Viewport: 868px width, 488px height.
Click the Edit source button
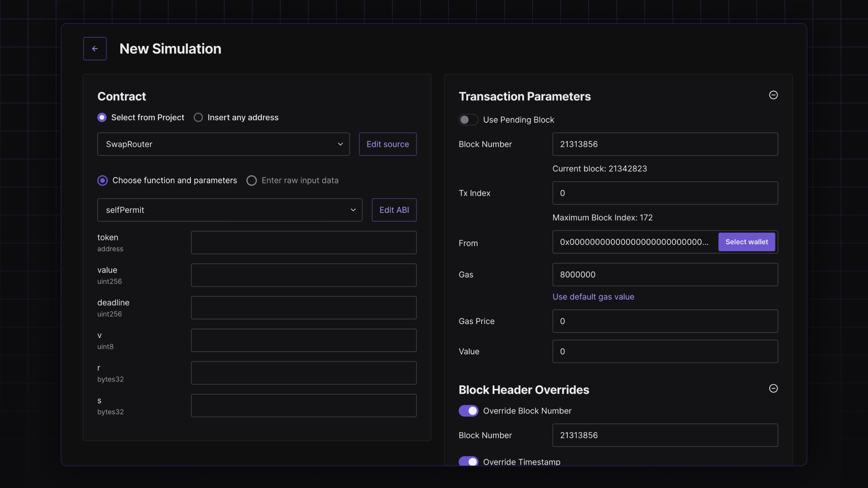pos(387,144)
